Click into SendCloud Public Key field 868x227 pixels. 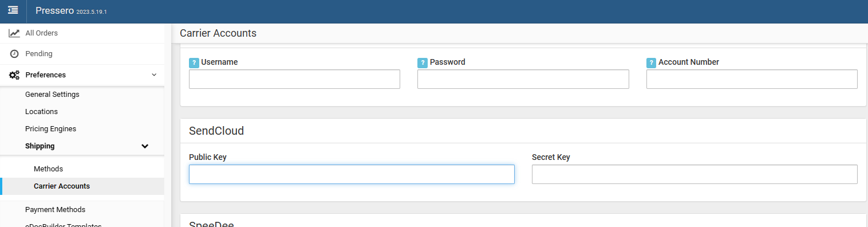click(352, 174)
